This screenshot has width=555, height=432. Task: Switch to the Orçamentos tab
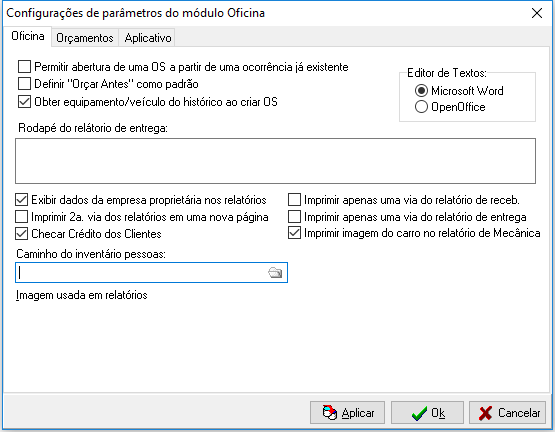85,38
